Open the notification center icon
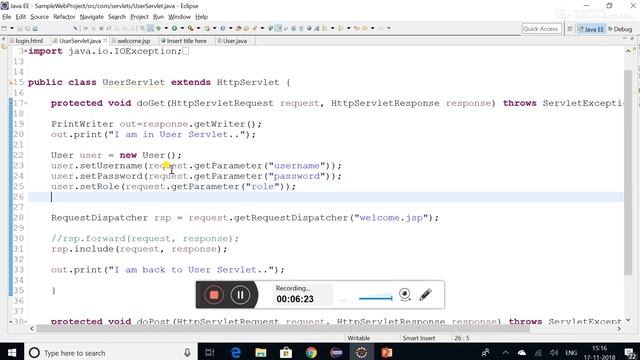 (x=630, y=353)
